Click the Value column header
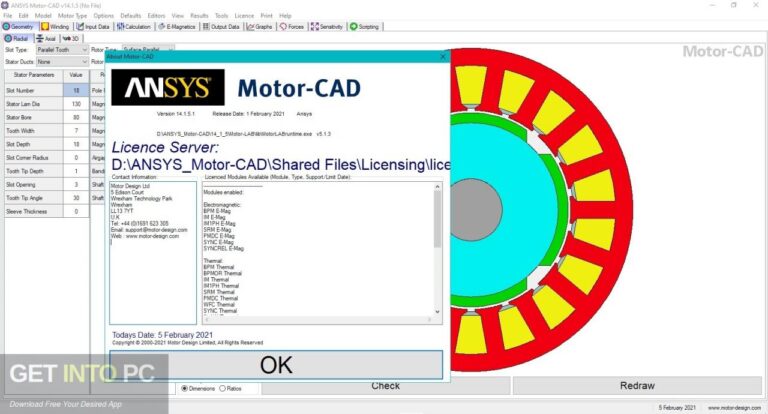 [76, 75]
